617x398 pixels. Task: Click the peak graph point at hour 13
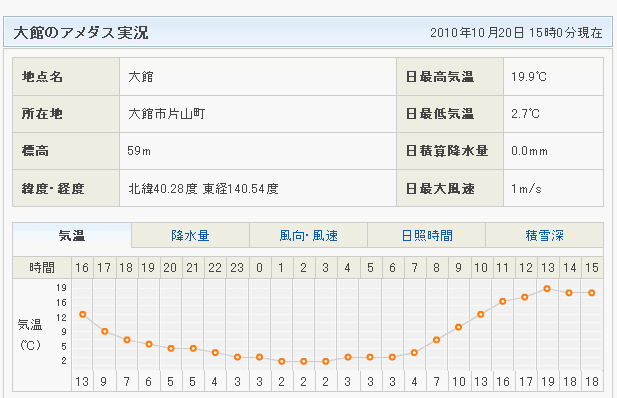(x=547, y=289)
